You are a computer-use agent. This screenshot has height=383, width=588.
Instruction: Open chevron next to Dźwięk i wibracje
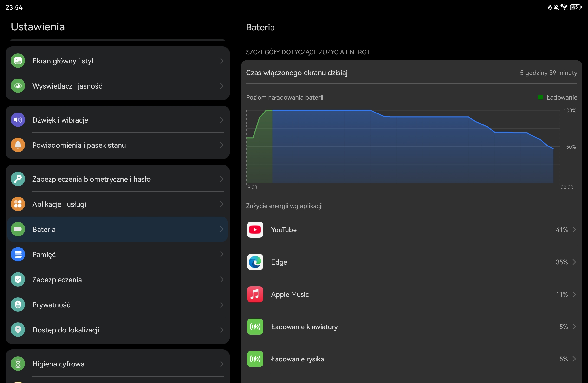222,120
